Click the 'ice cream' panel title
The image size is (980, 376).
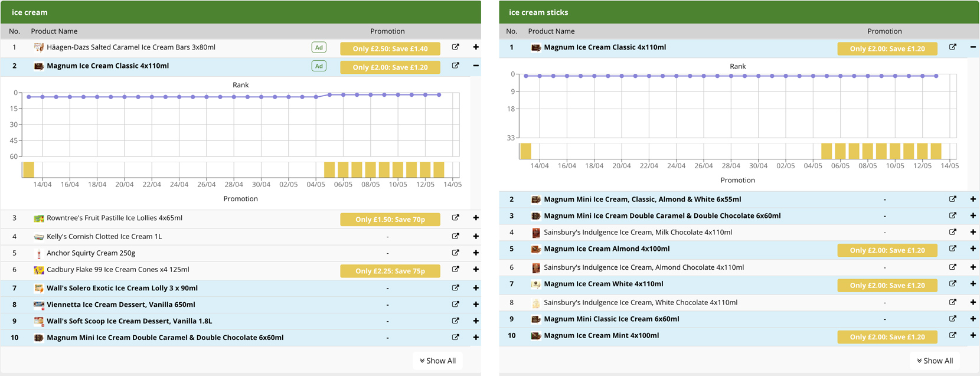click(x=30, y=12)
